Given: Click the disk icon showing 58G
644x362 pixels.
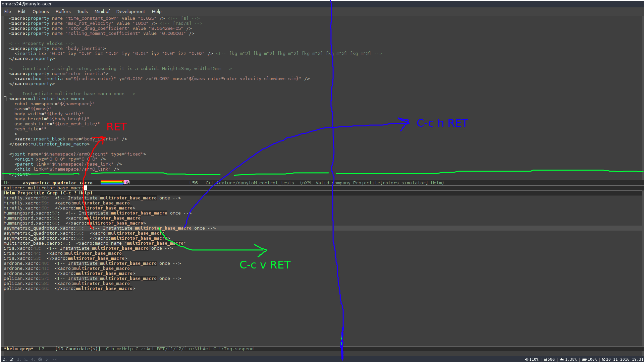Looking at the screenshot, I should click(546, 359).
